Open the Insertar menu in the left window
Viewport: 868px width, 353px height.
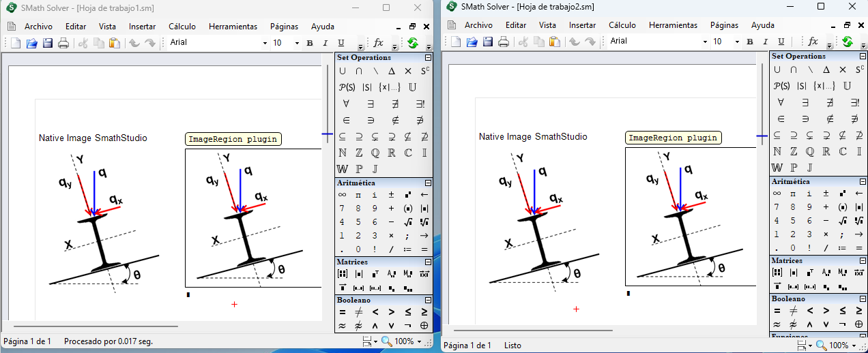pos(143,27)
